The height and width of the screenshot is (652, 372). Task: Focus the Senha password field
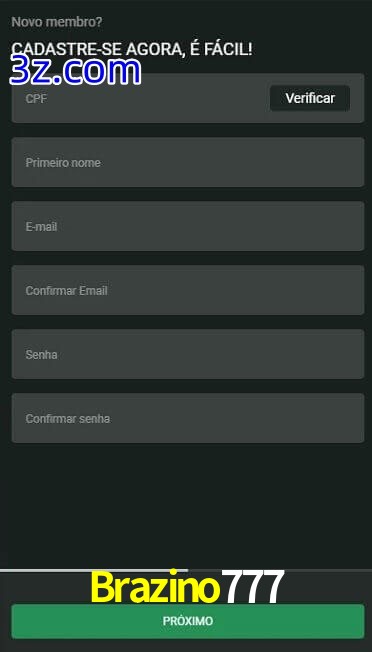[x=188, y=354]
